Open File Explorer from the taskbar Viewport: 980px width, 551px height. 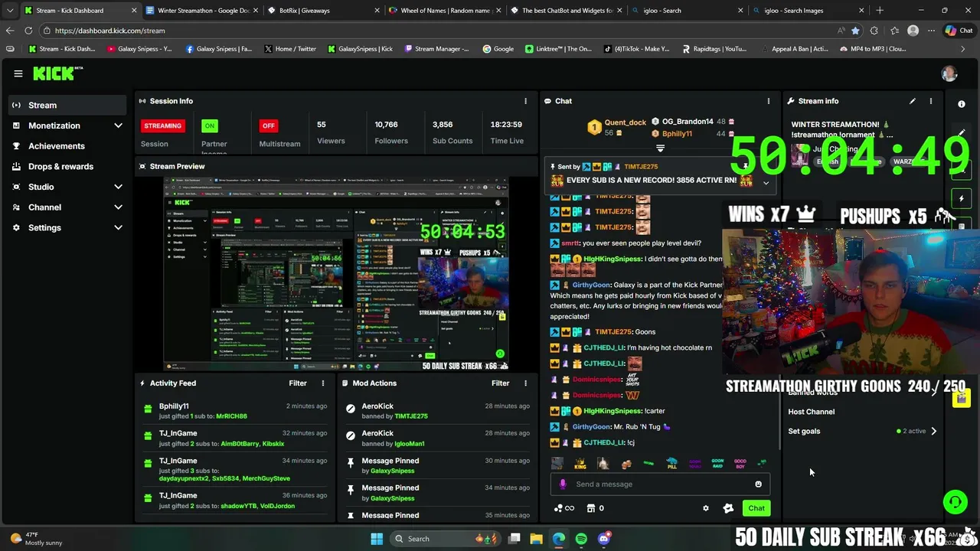tap(536, 539)
